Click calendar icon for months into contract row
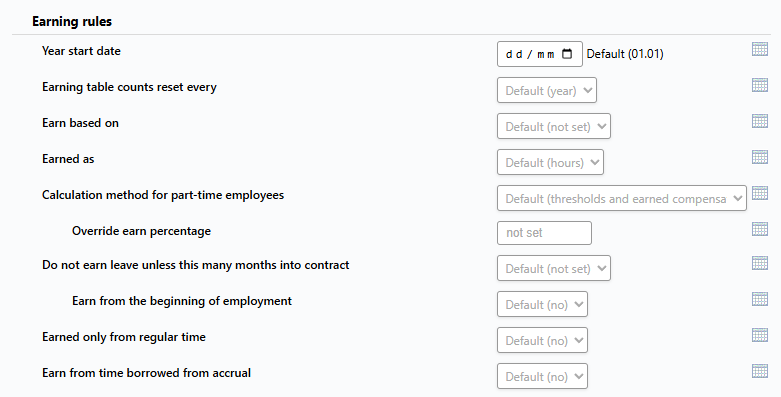Viewport: 781px width, 397px height. tap(760, 263)
